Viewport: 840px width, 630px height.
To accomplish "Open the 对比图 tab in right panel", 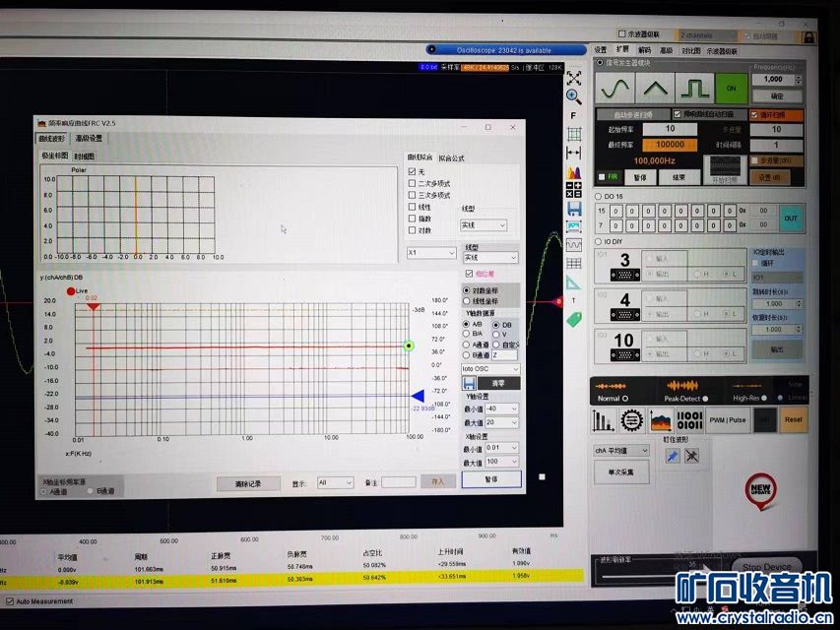I will click(x=691, y=51).
